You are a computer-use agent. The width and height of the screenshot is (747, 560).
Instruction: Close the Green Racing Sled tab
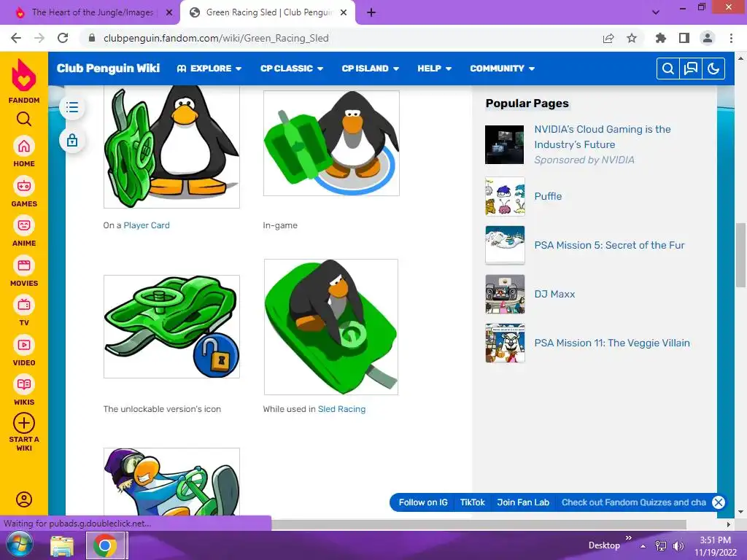pos(344,12)
